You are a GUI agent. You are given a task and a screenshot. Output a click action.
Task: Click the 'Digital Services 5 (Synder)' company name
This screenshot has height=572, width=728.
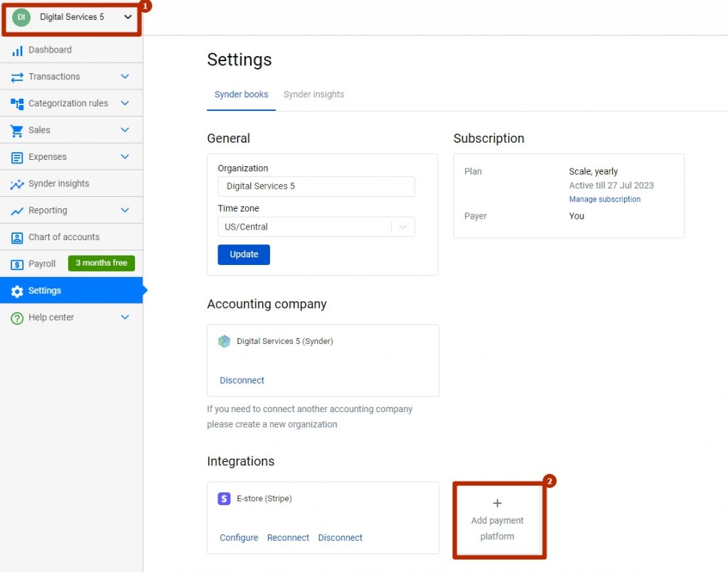pyautogui.click(x=284, y=342)
